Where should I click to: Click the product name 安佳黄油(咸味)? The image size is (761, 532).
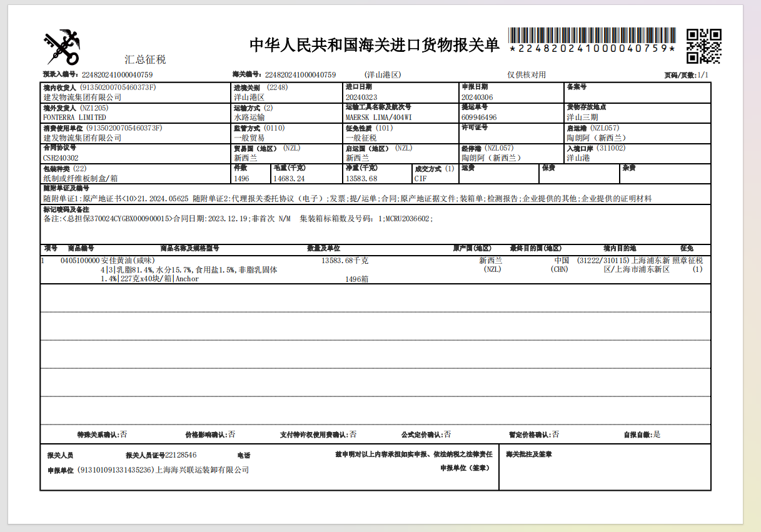128,261
